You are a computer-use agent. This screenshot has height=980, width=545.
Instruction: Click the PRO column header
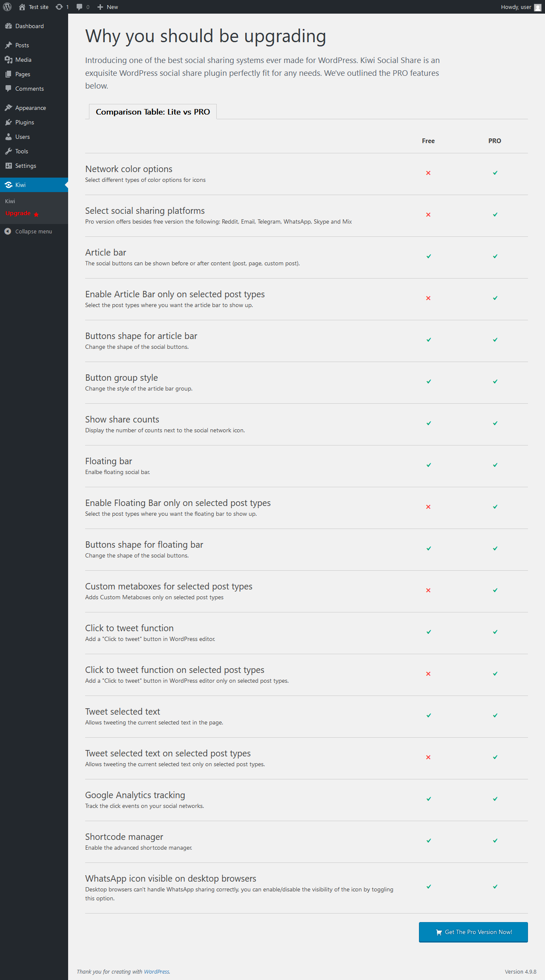pyautogui.click(x=495, y=141)
